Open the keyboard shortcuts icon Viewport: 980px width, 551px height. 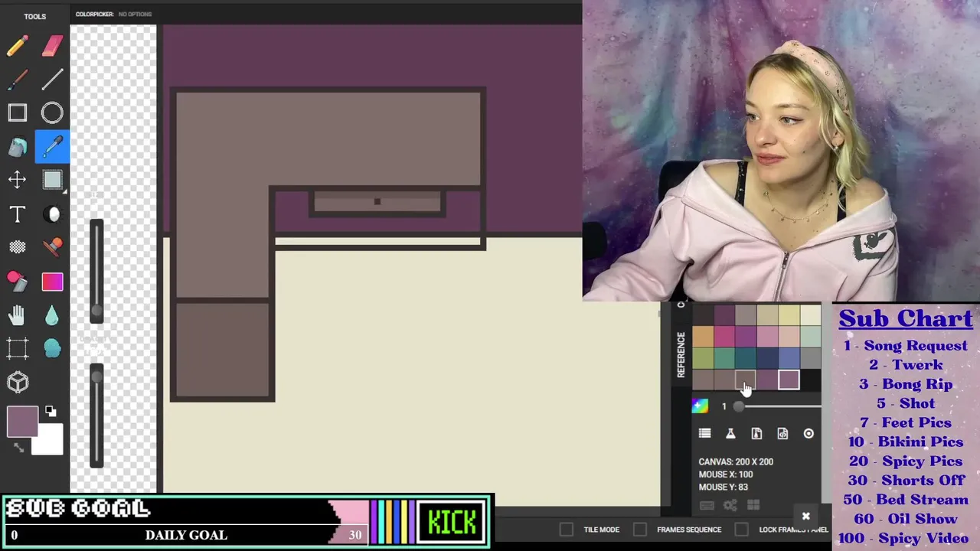(x=707, y=505)
